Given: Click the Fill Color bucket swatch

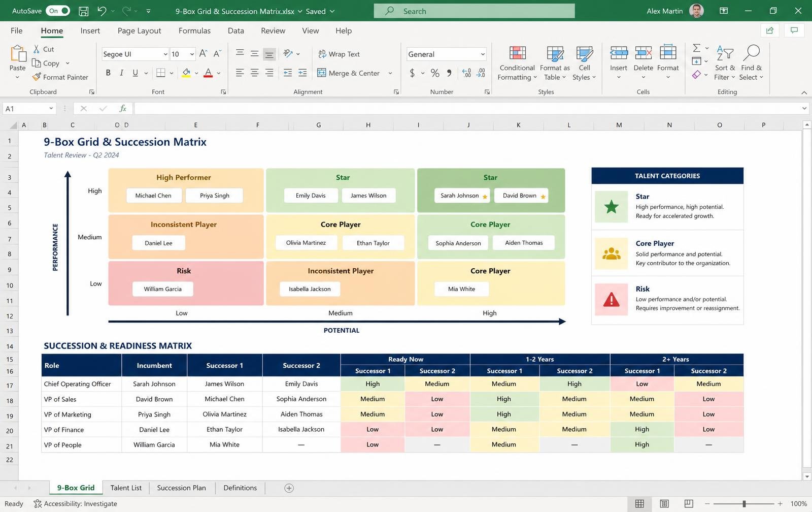Looking at the screenshot, I should [186, 73].
